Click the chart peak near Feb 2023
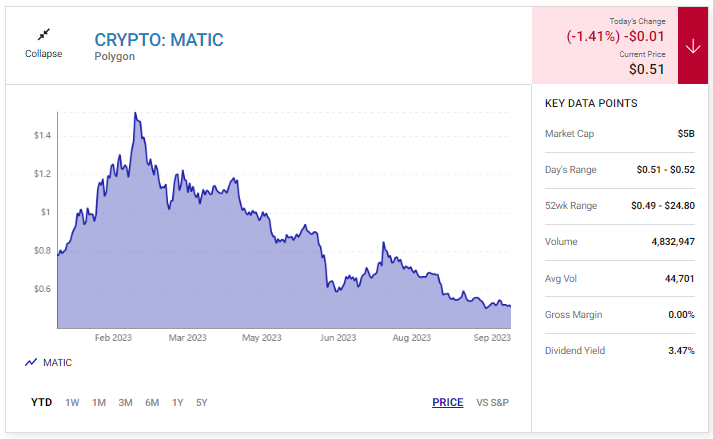This screenshot has height=439, width=713. [x=135, y=114]
